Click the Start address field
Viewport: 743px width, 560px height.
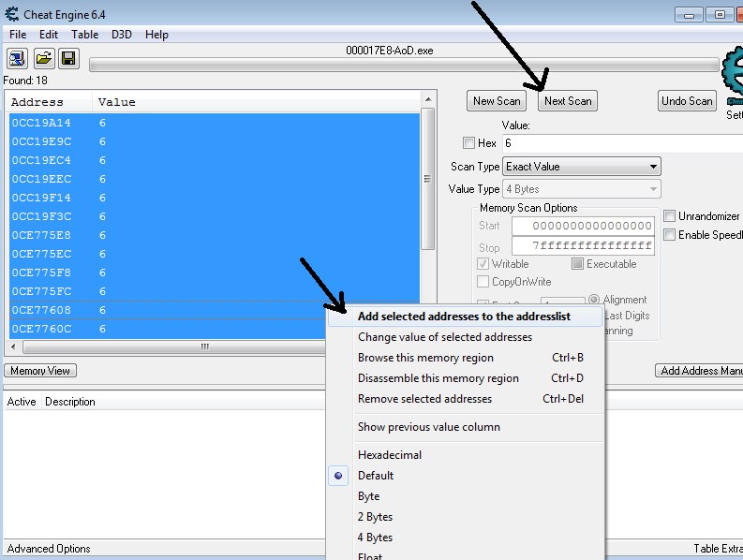point(584,226)
